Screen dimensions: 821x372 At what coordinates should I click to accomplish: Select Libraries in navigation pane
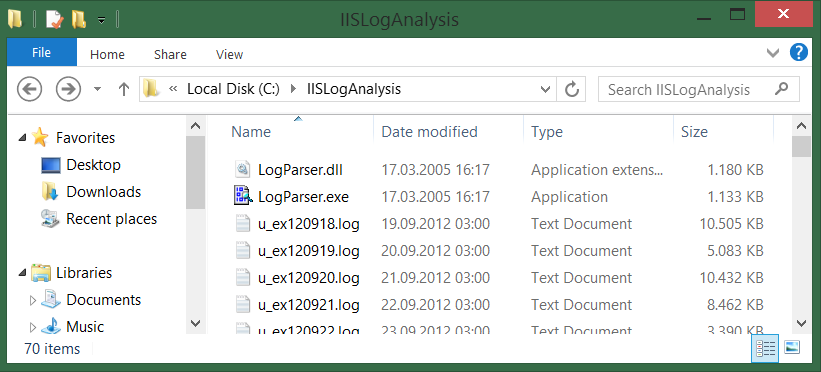pos(84,273)
